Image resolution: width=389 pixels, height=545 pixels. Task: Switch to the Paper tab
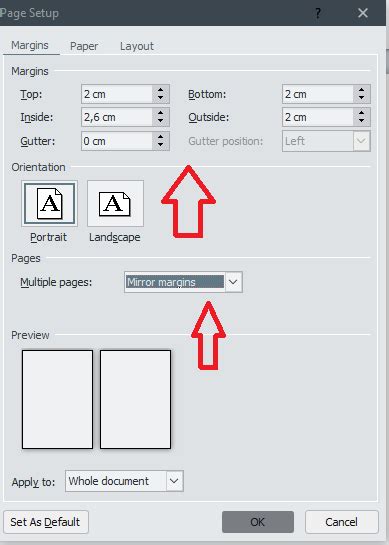point(84,46)
